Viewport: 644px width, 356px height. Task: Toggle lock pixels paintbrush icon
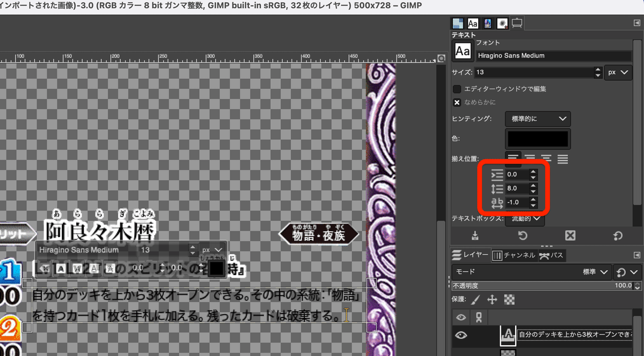coord(476,300)
